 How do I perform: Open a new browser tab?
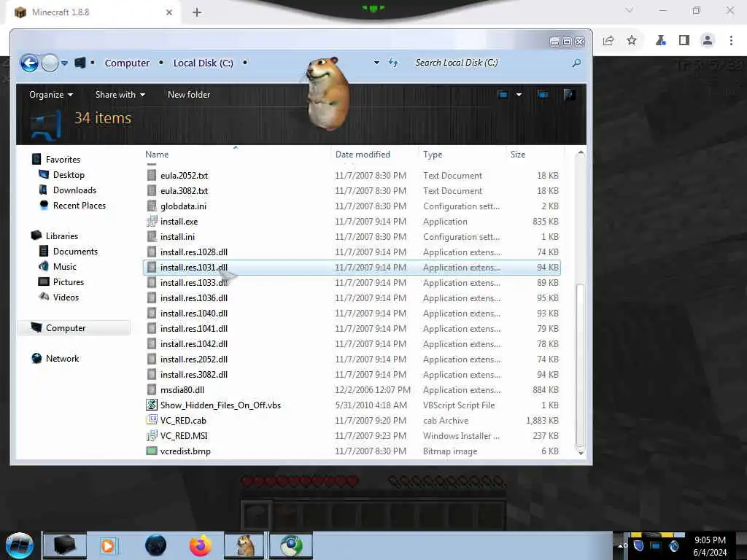[197, 12]
